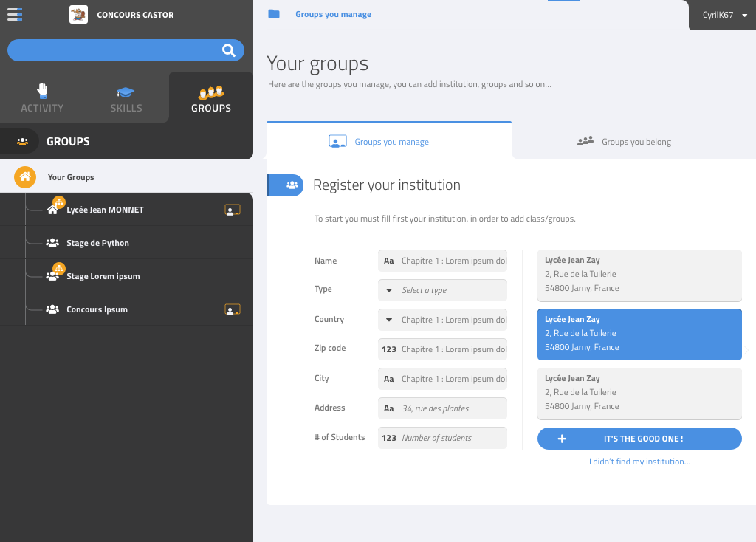Viewport: 756px width, 542px height.
Task: Open the hamburger menu icon
Action: click(x=15, y=14)
